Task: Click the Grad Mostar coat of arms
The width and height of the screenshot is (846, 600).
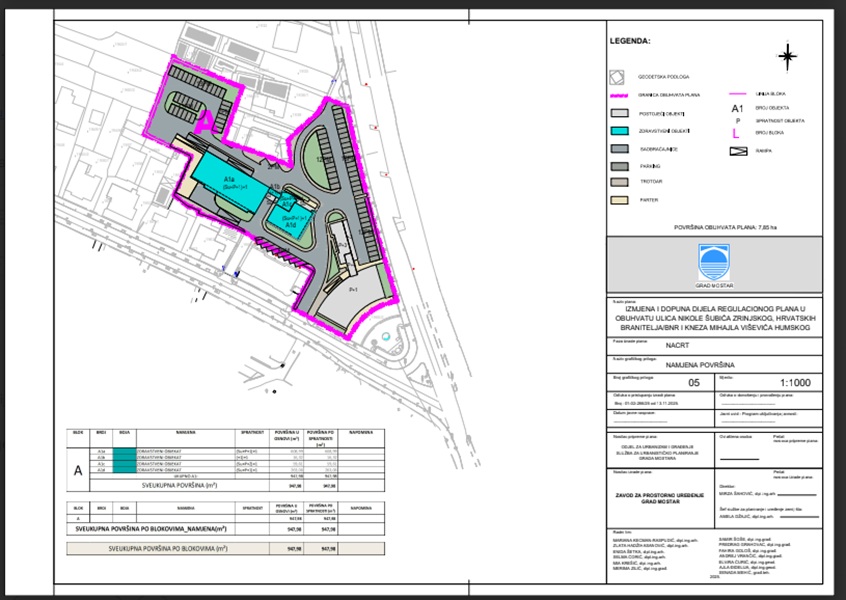Action: pos(715,264)
